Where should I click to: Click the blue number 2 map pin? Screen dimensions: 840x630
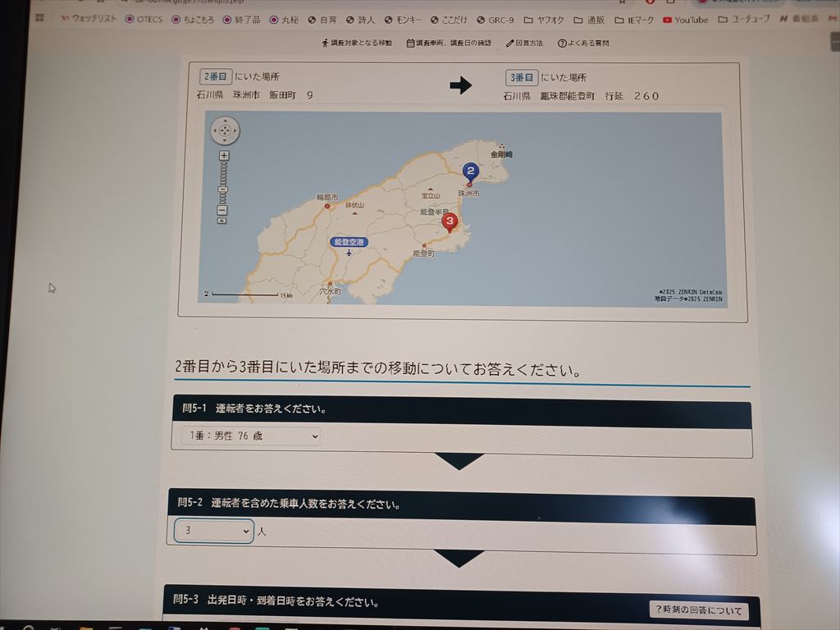click(x=470, y=171)
